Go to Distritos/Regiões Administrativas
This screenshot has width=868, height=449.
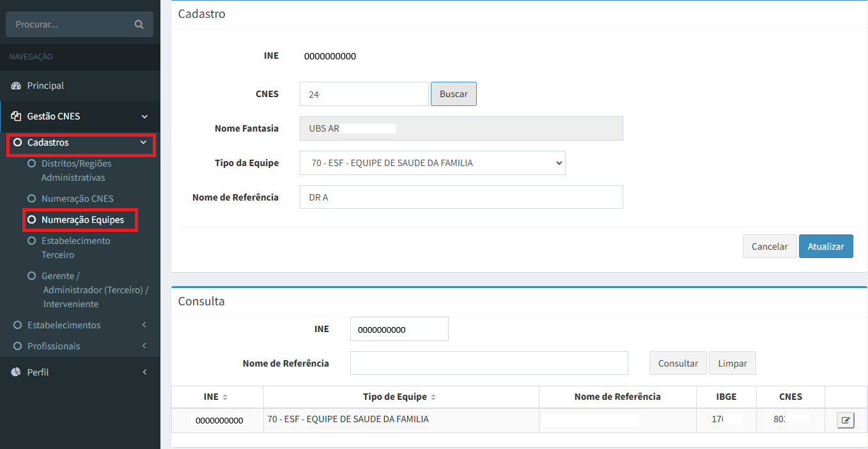point(76,171)
